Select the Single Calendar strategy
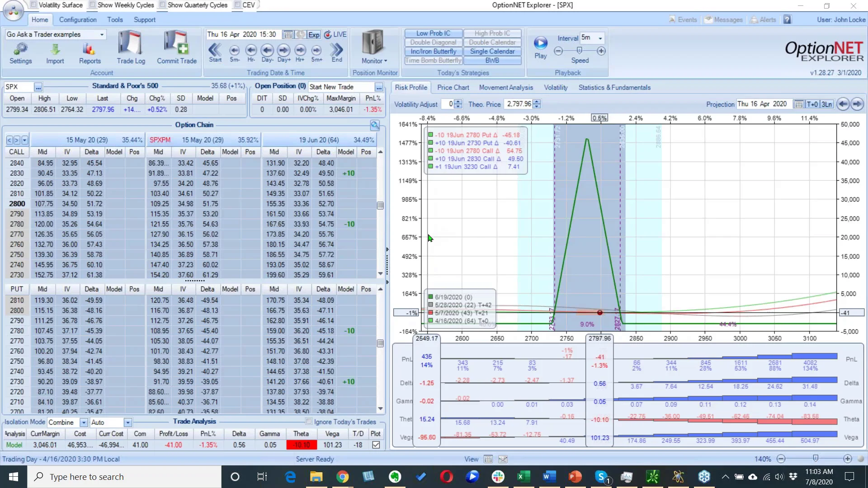This screenshot has width=868, height=488. pyautogui.click(x=492, y=52)
